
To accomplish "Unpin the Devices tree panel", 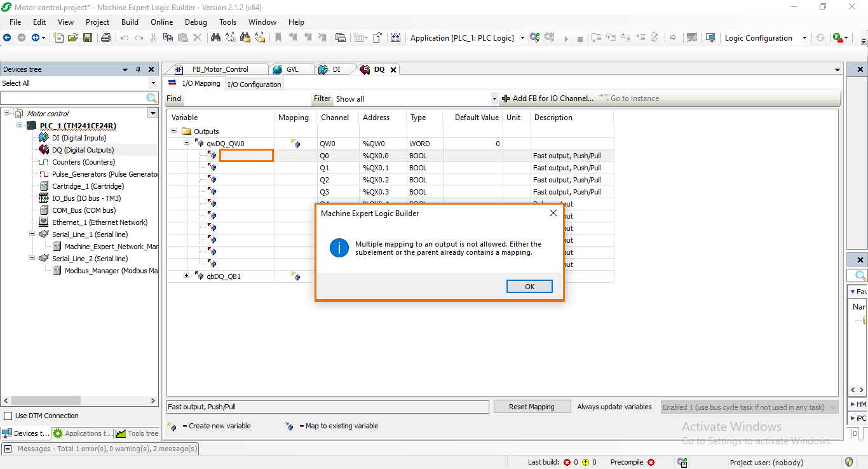I will (138, 69).
